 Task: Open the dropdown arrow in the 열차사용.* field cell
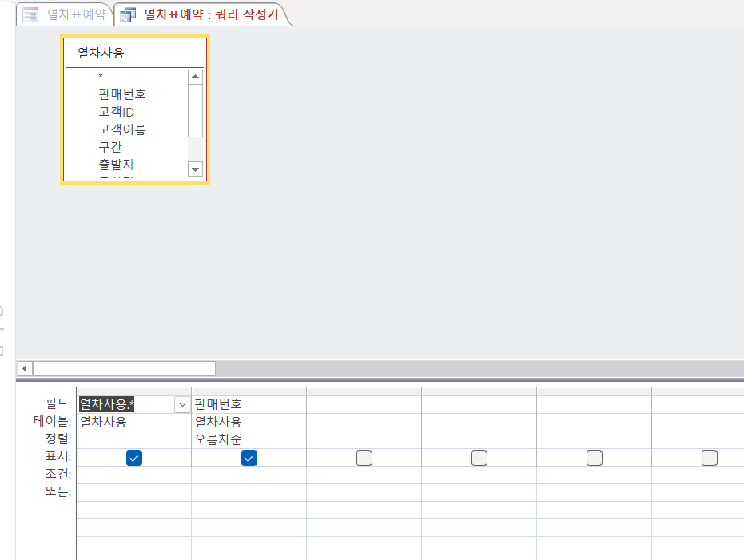pyautogui.click(x=181, y=405)
